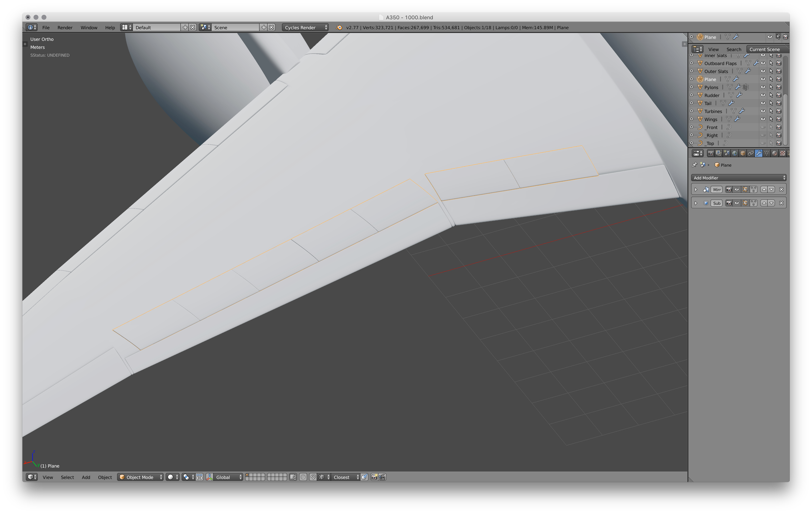Open the Add Modifier dropdown
Image resolution: width=812 pixels, height=514 pixels.
pos(738,178)
